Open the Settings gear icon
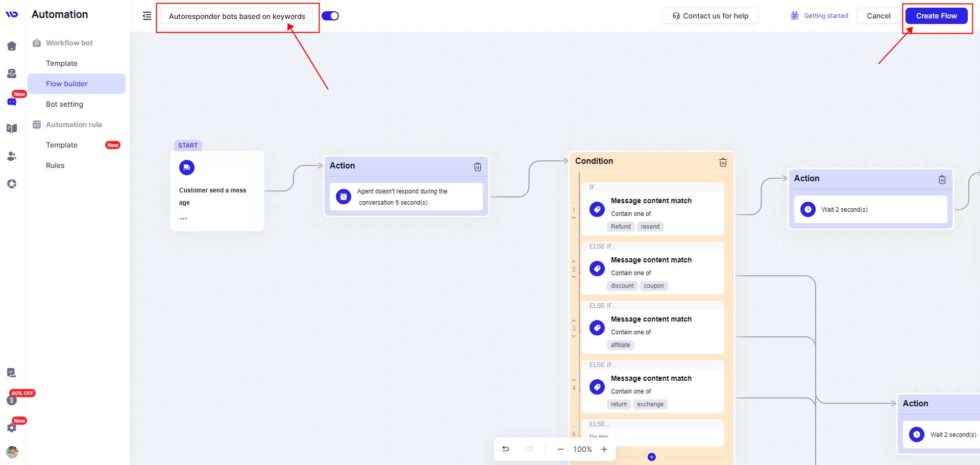Image resolution: width=980 pixels, height=465 pixels. tap(12, 428)
